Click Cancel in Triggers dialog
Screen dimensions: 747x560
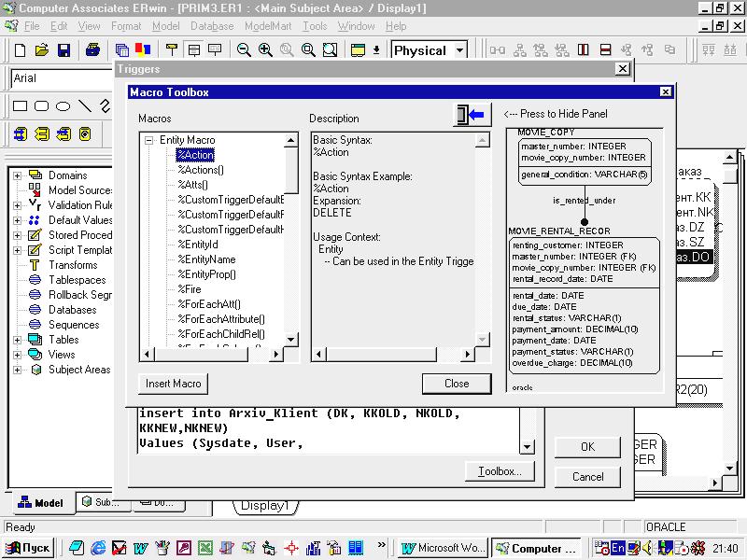click(x=587, y=477)
